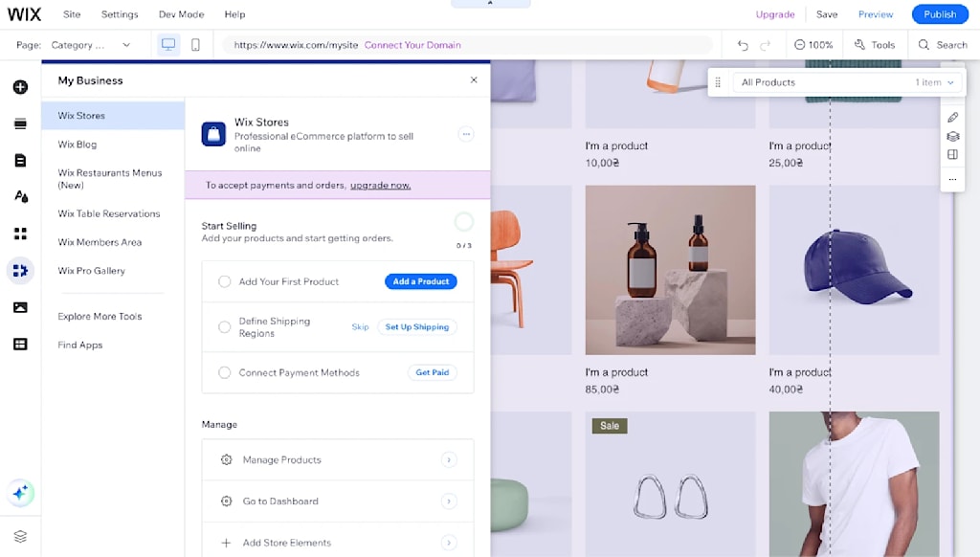
Task: Open the Add Elements panel
Action: (20, 87)
